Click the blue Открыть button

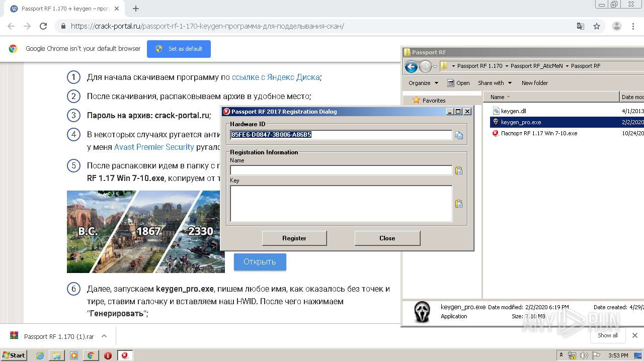(x=260, y=262)
